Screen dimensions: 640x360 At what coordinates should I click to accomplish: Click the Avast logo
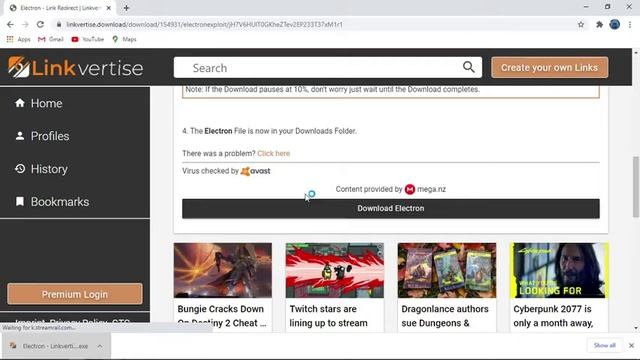(256, 171)
